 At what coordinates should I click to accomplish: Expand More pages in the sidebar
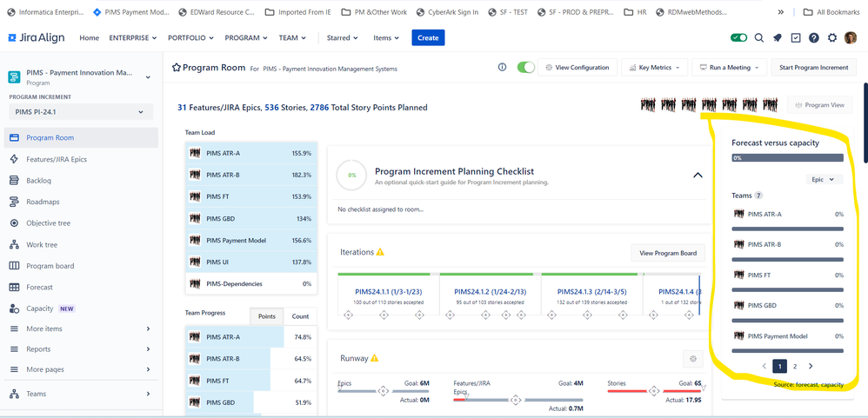click(80, 369)
